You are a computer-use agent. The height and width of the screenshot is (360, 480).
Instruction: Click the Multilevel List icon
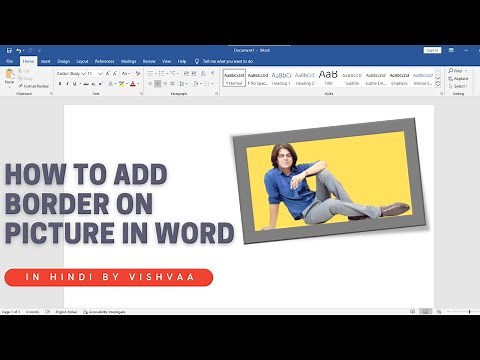tap(173, 73)
